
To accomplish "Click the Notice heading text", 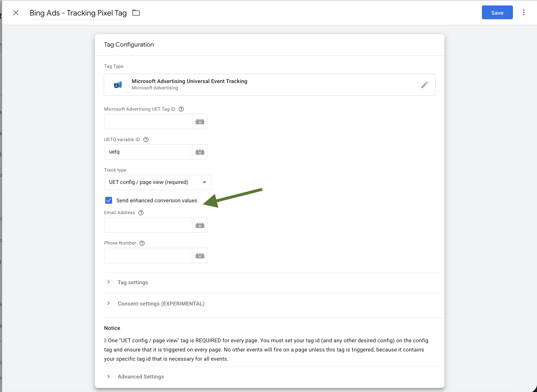I will (x=112, y=328).
